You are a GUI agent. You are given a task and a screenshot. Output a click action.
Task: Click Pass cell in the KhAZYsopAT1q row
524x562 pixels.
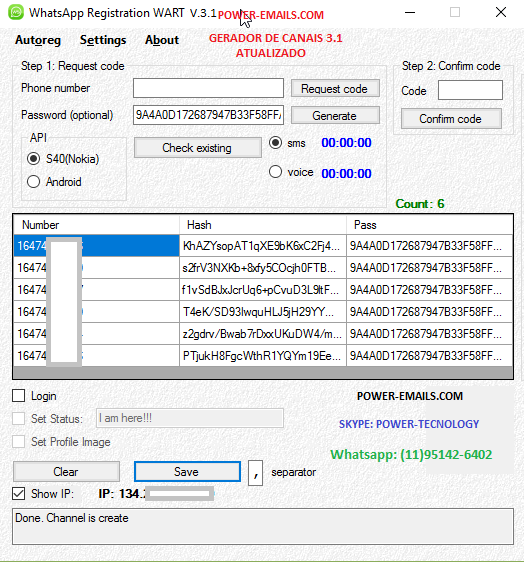429,246
